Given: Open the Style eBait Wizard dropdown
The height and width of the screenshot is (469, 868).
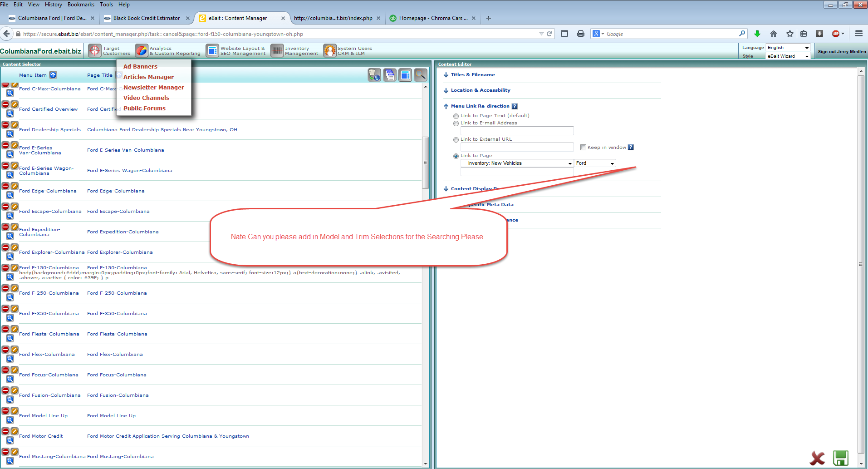Looking at the screenshot, I should tap(788, 56).
